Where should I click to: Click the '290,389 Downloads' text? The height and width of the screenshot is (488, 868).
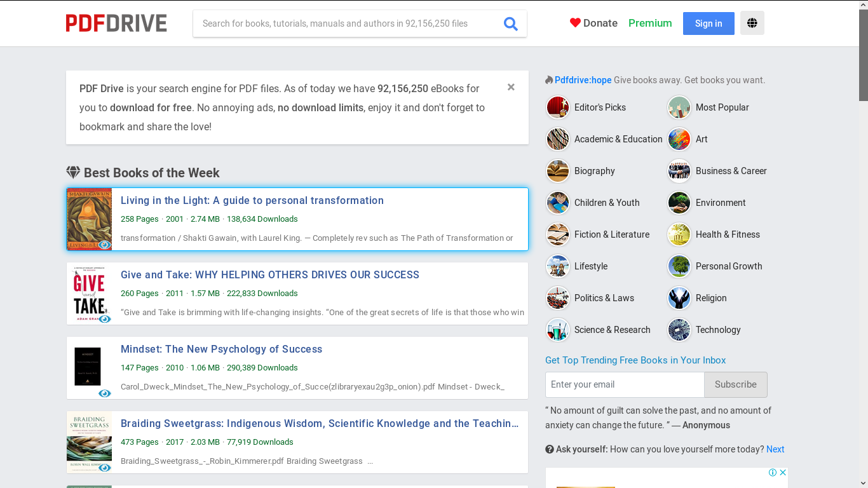tap(262, 367)
